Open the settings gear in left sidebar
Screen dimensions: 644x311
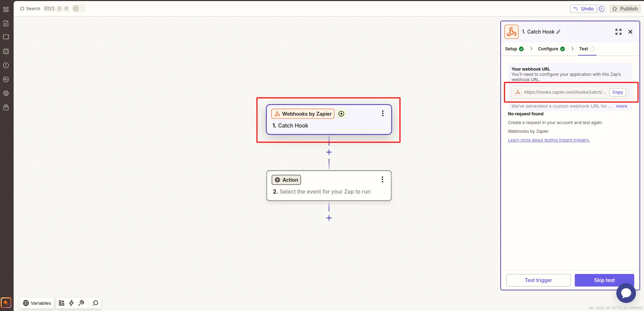point(6,93)
